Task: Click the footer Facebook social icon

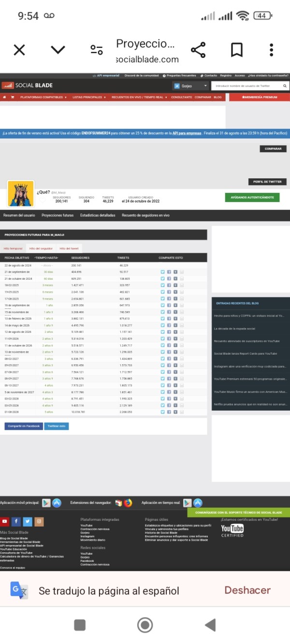Action: coord(16,521)
